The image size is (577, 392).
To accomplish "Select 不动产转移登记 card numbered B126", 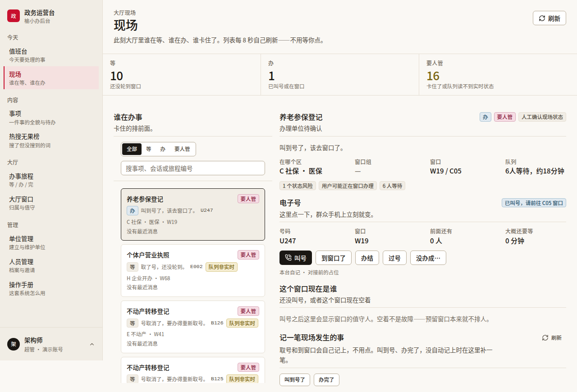I will pyautogui.click(x=193, y=327).
